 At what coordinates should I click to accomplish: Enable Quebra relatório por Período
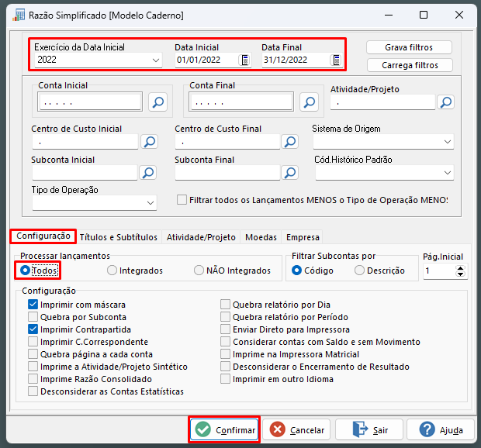point(225,316)
